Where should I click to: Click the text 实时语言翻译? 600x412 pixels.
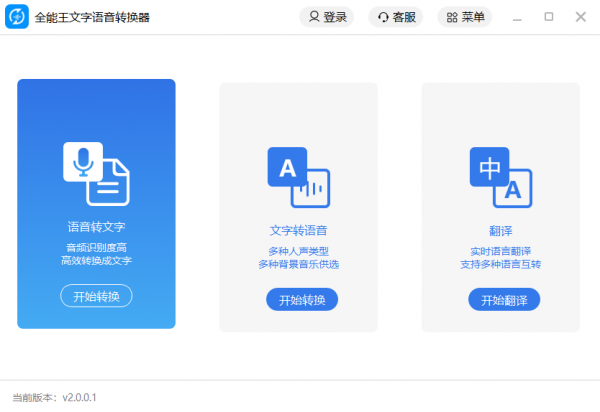501,251
